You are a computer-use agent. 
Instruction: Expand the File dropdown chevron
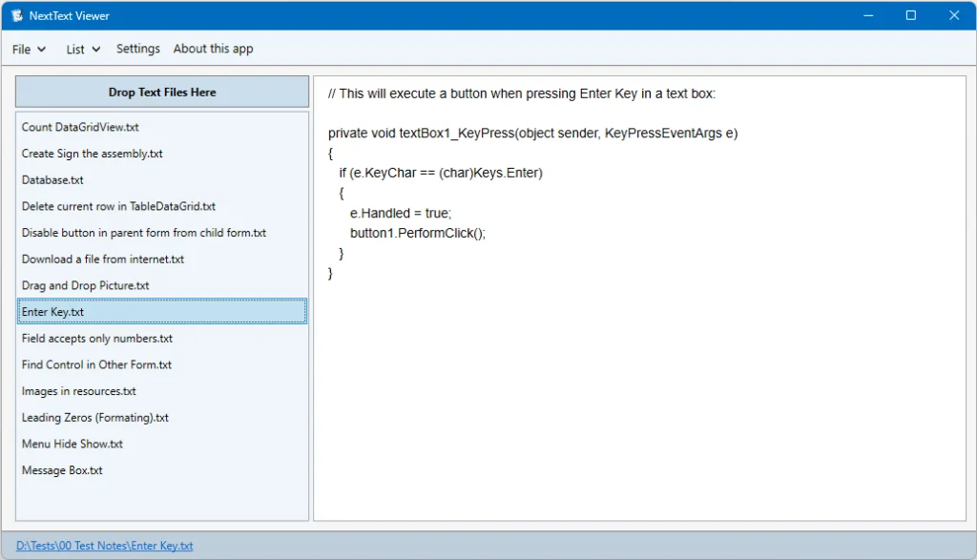(41, 50)
